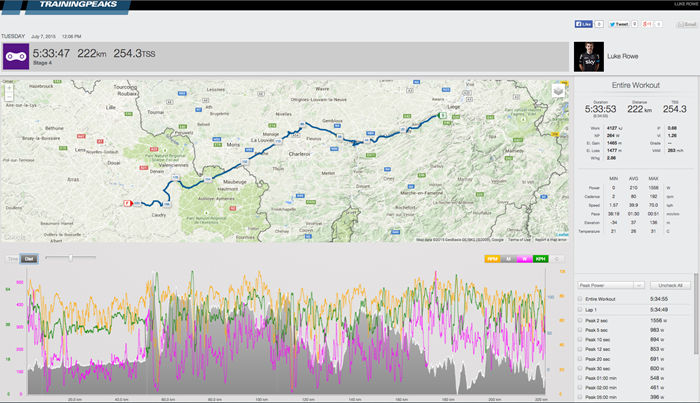The height and width of the screenshot is (403, 700).
Task: Switch chart x-axis to Time
Action: coord(12,259)
